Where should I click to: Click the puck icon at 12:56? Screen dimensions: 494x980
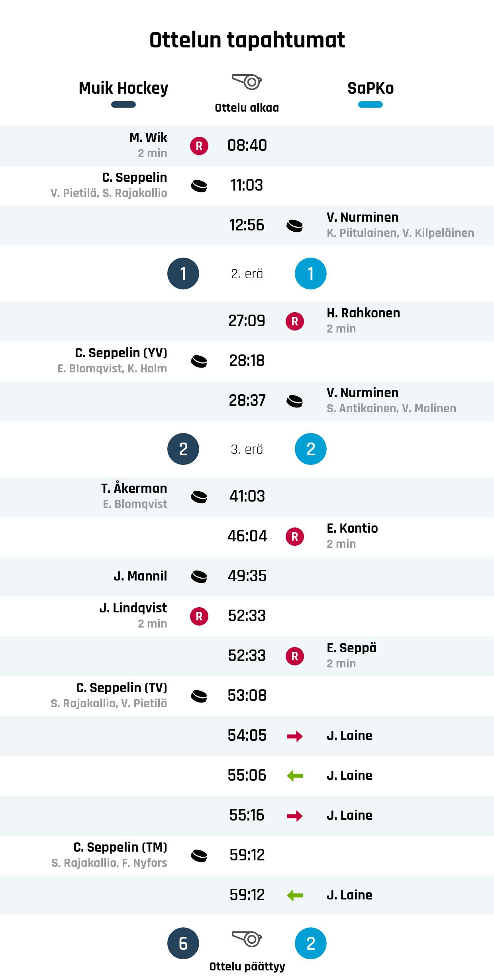pyautogui.click(x=295, y=226)
